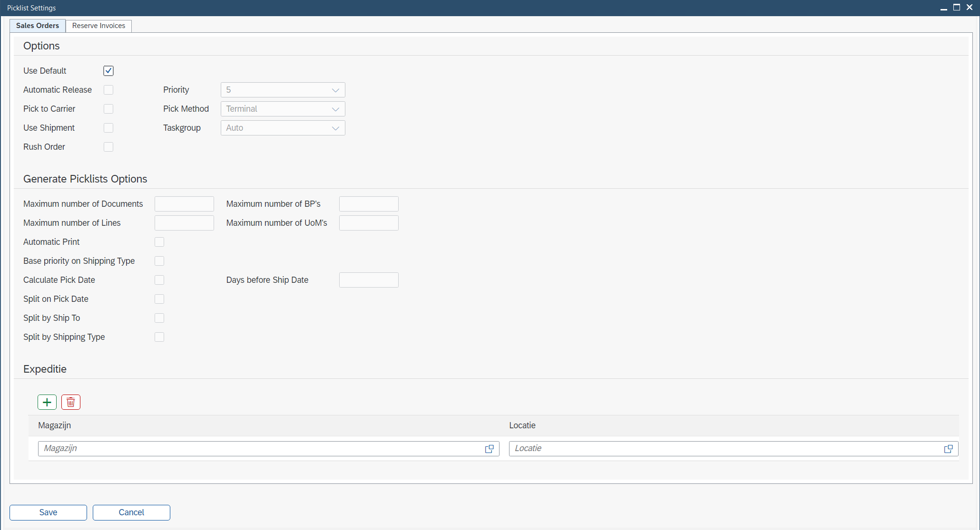Select the Sales Orders tab

click(x=38, y=26)
